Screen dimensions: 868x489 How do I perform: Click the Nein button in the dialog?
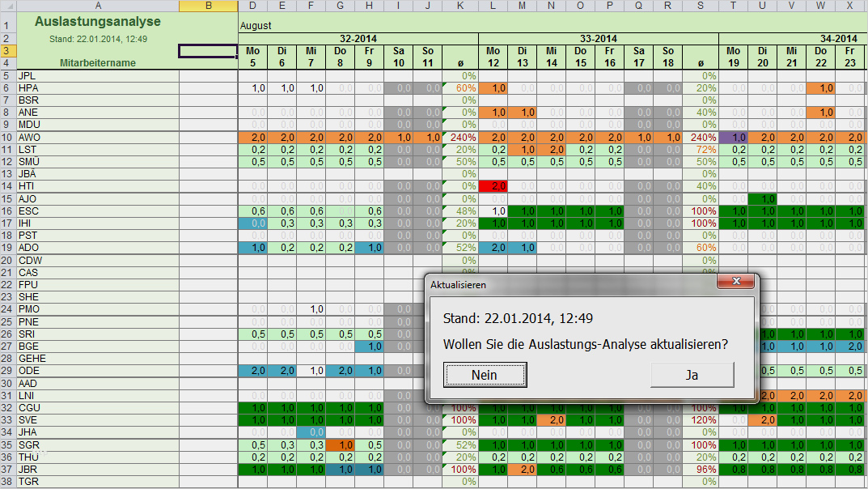point(485,375)
